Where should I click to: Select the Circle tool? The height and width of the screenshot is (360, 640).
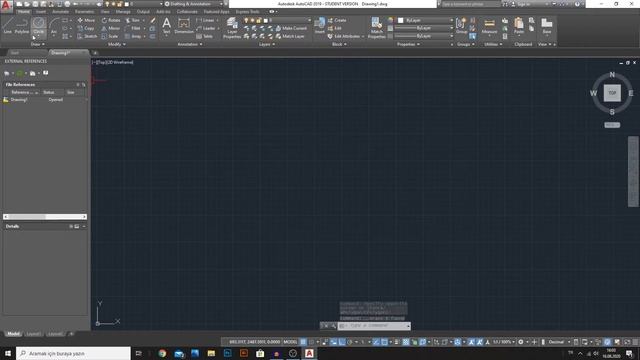pyautogui.click(x=39, y=25)
